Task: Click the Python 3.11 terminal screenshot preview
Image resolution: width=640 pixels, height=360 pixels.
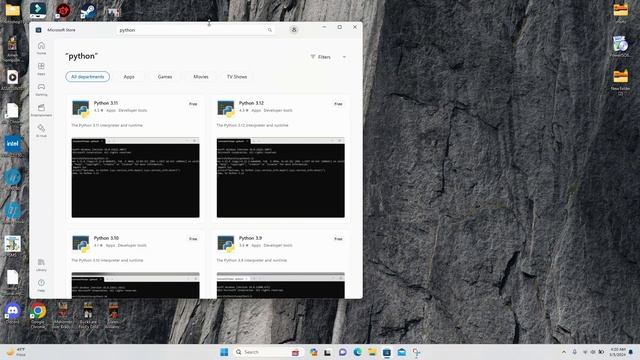Action: pos(136,178)
